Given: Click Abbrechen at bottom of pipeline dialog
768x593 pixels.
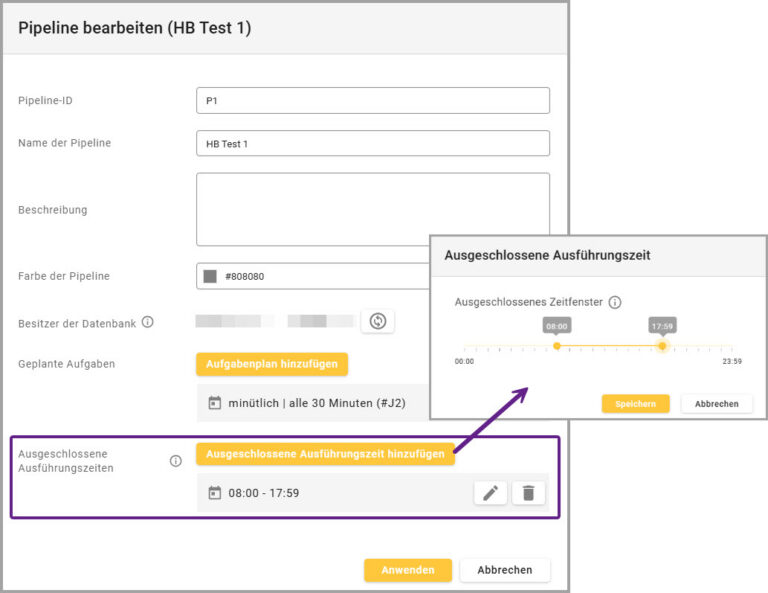Looking at the screenshot, I should pyautogui.click(x=504, y=570).
